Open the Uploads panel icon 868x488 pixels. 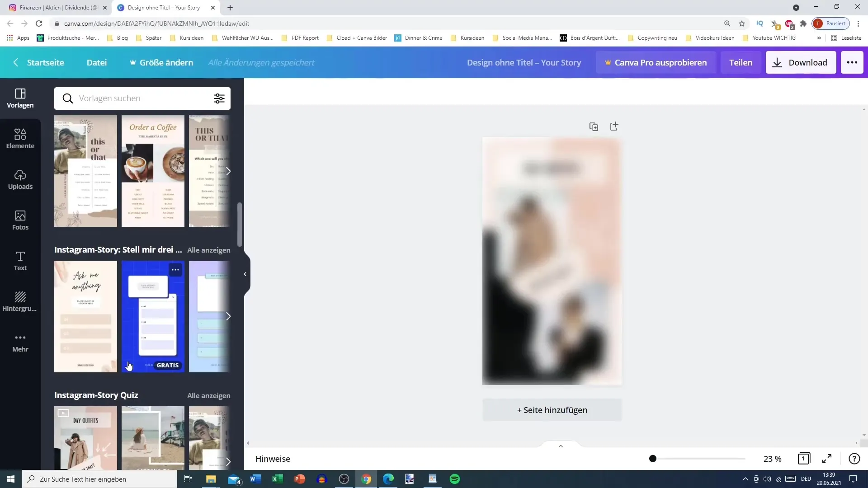[x=20, y=179]
